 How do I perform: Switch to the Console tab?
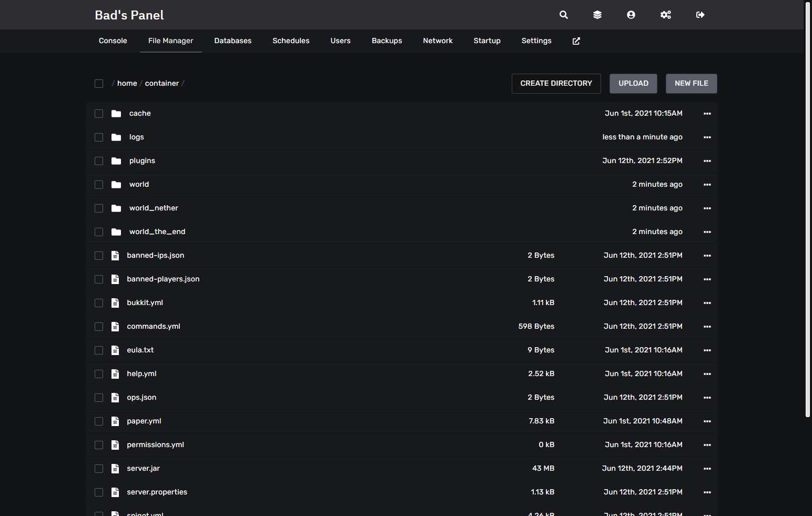tap(113, 41)
